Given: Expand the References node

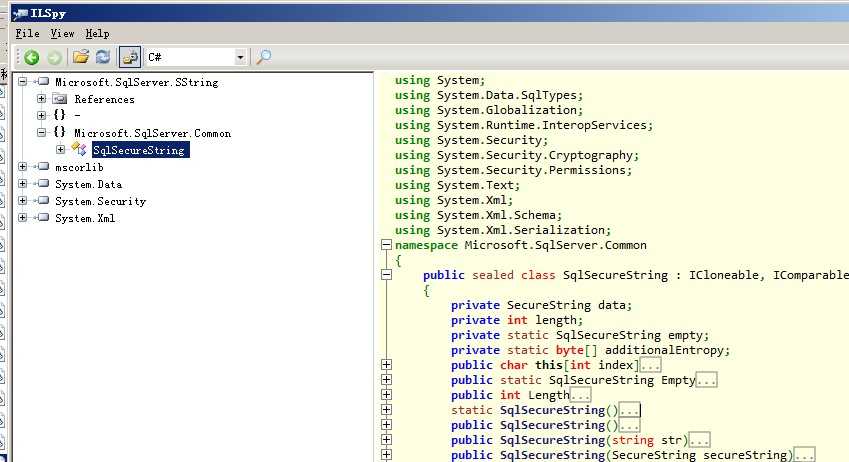Looking at the screenshot, I should 41,99.
